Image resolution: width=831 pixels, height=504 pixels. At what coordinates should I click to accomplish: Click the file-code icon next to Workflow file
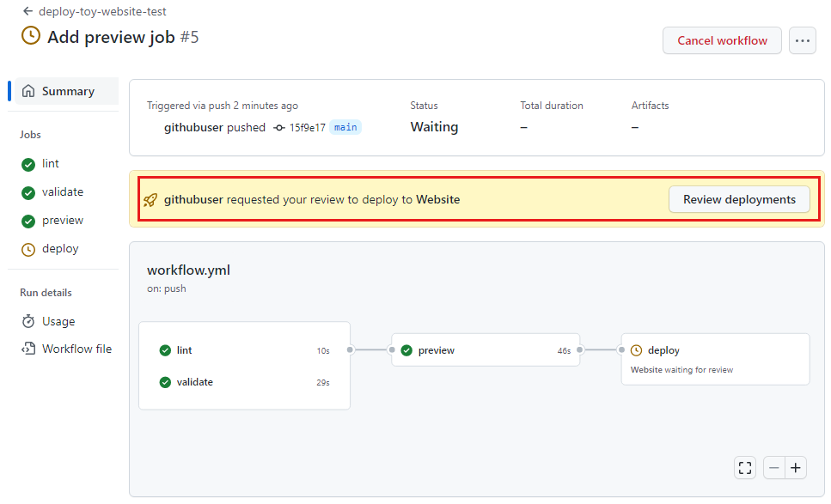[28, 349]
